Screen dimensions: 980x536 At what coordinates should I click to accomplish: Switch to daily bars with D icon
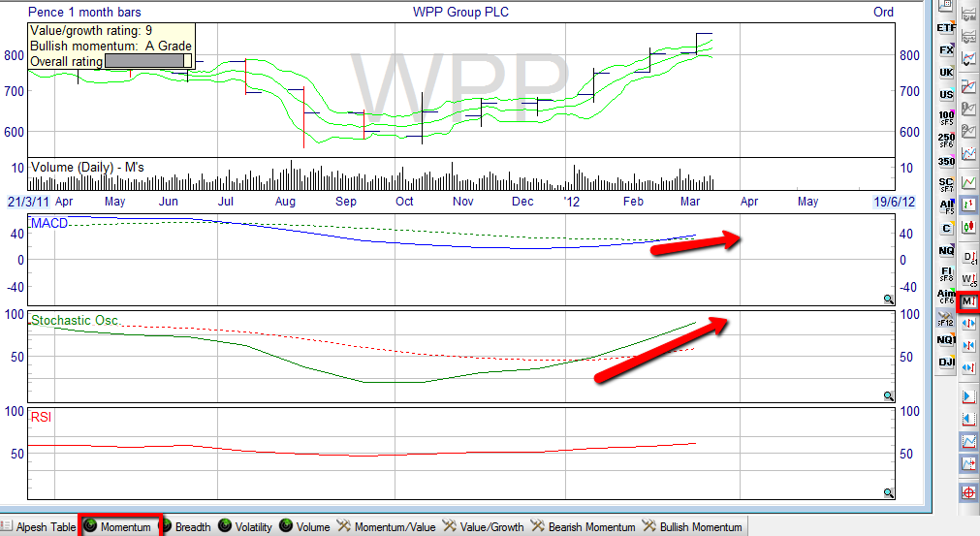click(x=968, y=257)
